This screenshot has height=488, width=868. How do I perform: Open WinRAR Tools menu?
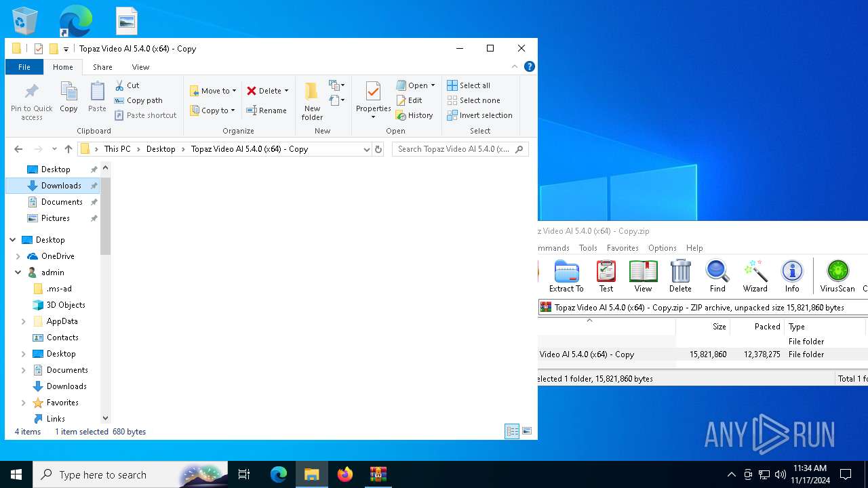point(588,248)
